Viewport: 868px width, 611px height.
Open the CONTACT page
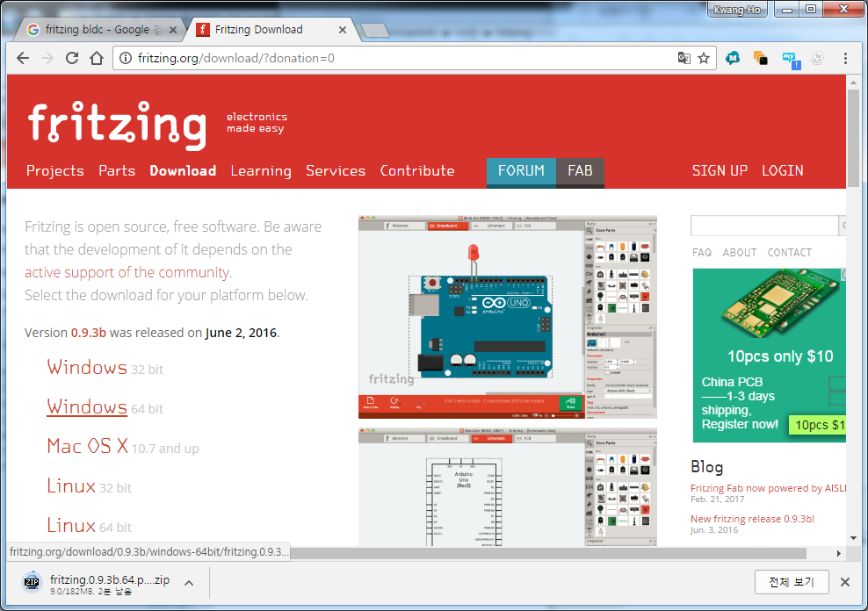[x=790, y=253]
